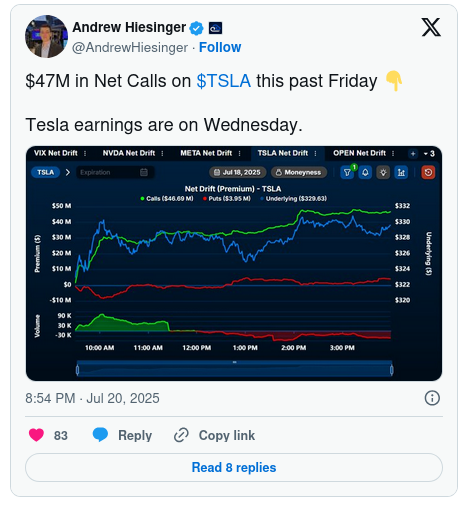This screenshot has width=473, height=509.
Task: Open the Expiration date picker
Action: [x=115, y=172]
